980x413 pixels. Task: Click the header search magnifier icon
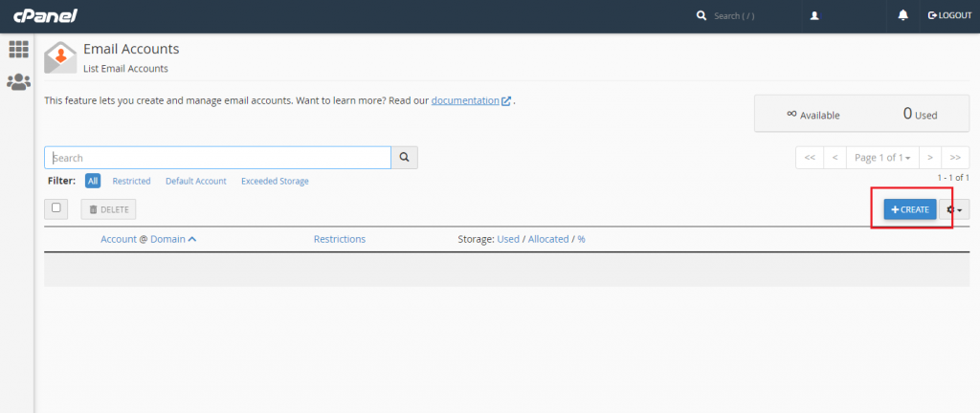coord(702,15)
